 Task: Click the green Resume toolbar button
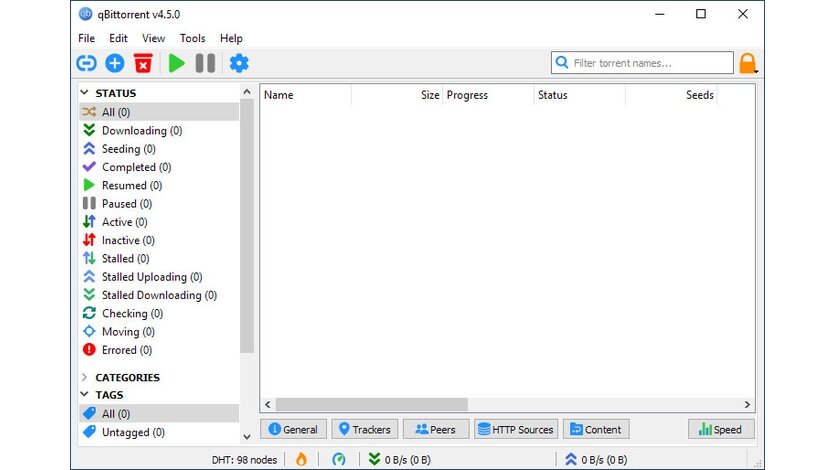click(x=176, y=63)
